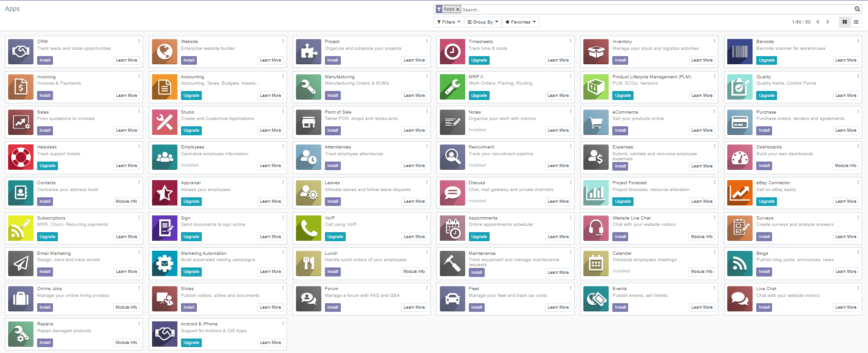868x353 pixels.
Task: Open Module Info for Dashboards
Action: point(845,166)
